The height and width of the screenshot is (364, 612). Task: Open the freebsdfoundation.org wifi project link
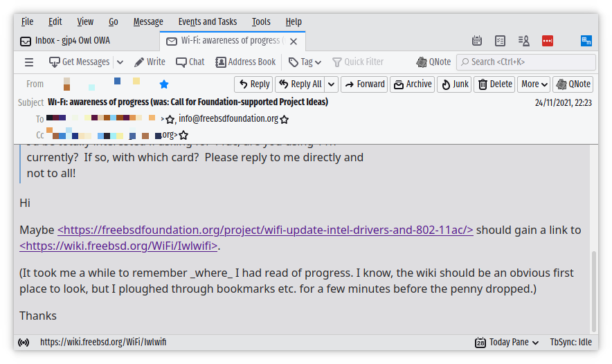tap(265, 230)
